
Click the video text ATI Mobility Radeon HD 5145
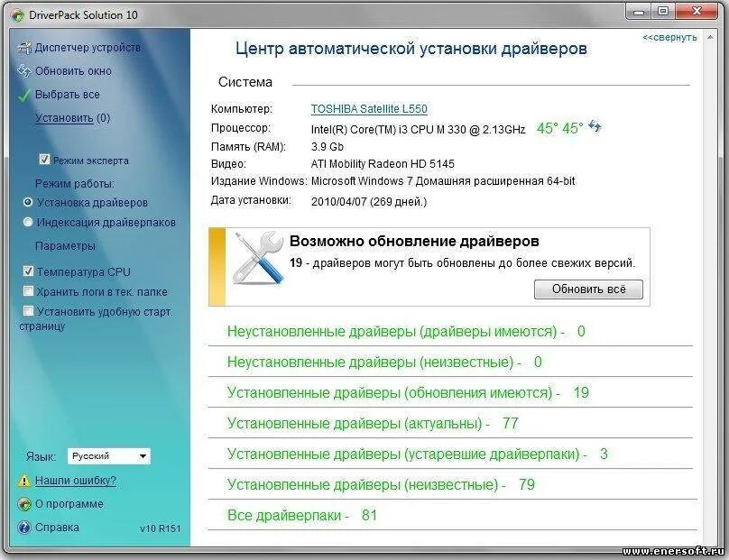click(x=383, y=163)
